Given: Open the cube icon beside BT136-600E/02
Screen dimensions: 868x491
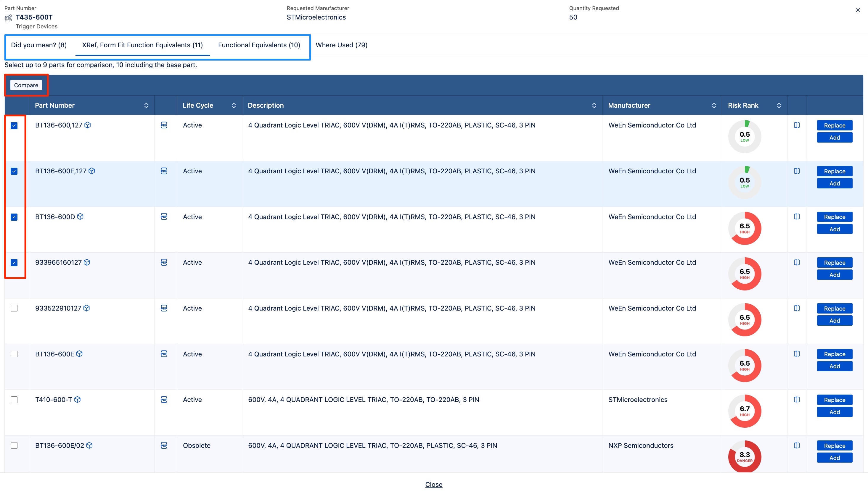Looking at the screenshot, I should point(89,445).
